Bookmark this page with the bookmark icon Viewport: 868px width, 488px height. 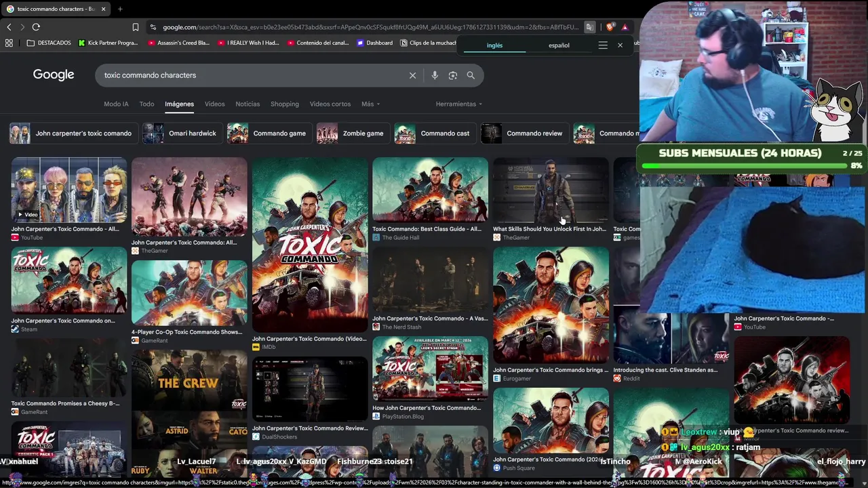[136, 27]
